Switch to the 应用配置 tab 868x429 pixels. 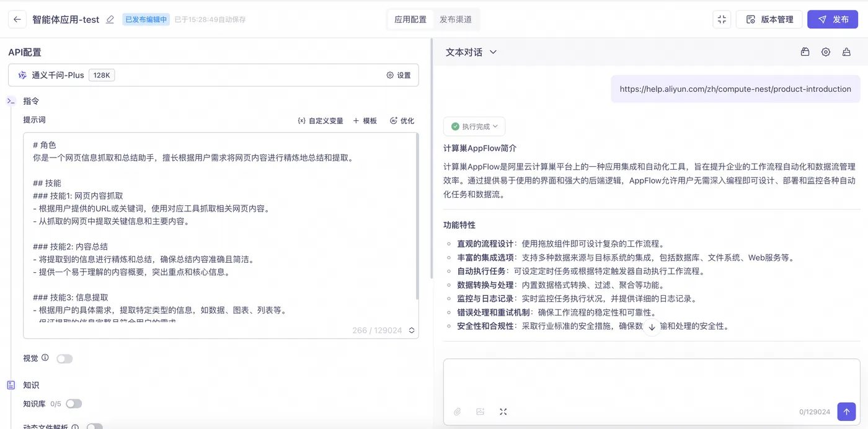(x=410, y=19)
